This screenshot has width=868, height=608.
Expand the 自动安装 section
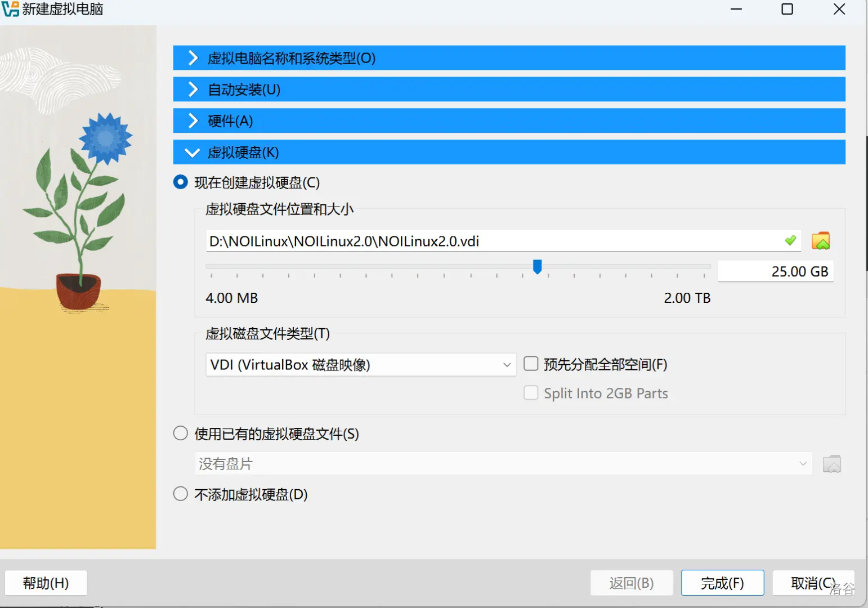pyautogui.click(x=193, y=90)
